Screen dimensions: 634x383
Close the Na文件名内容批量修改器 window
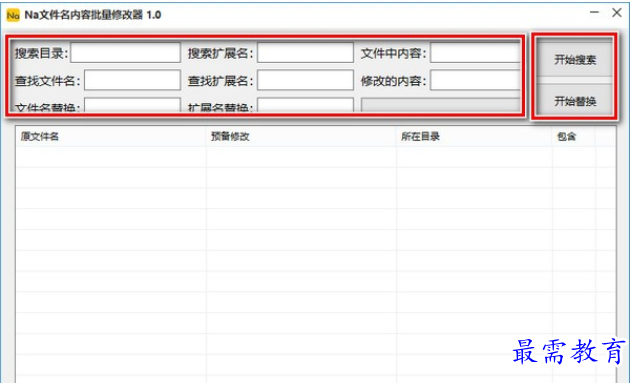(x=617, y=13)
